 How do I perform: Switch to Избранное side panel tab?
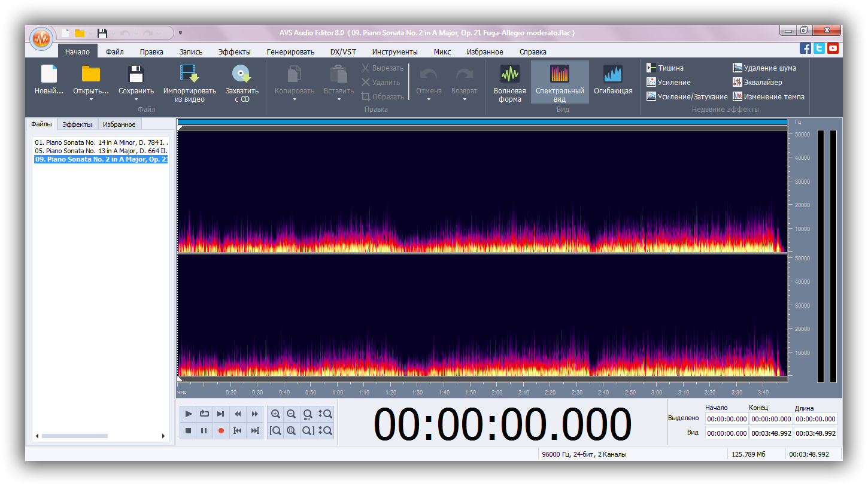(119, 124)
